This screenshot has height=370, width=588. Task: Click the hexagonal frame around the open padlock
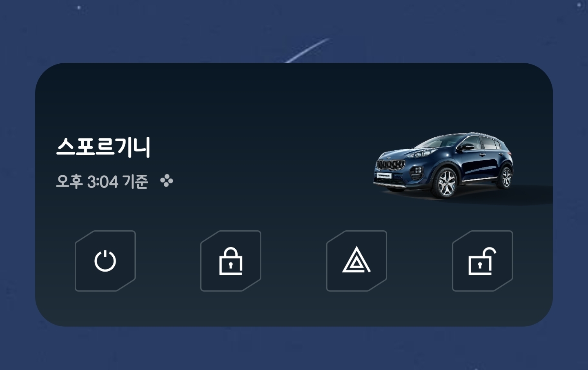coord(482,261)
